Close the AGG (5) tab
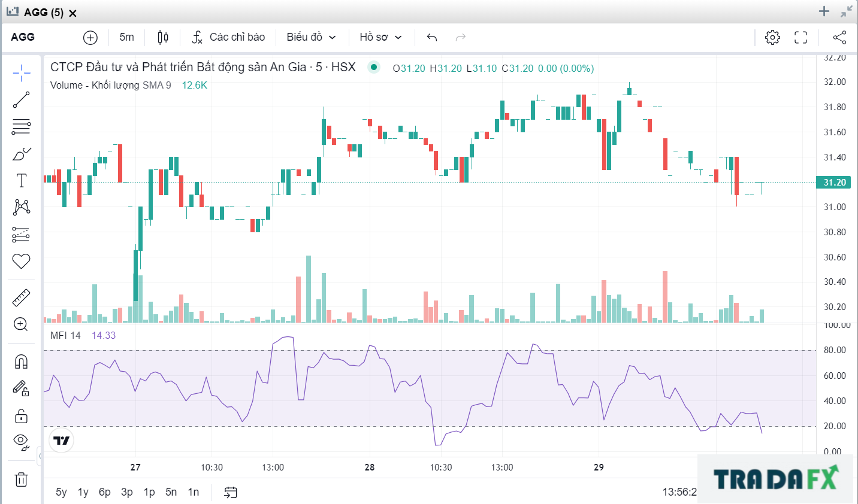 (x=72, y=13)
